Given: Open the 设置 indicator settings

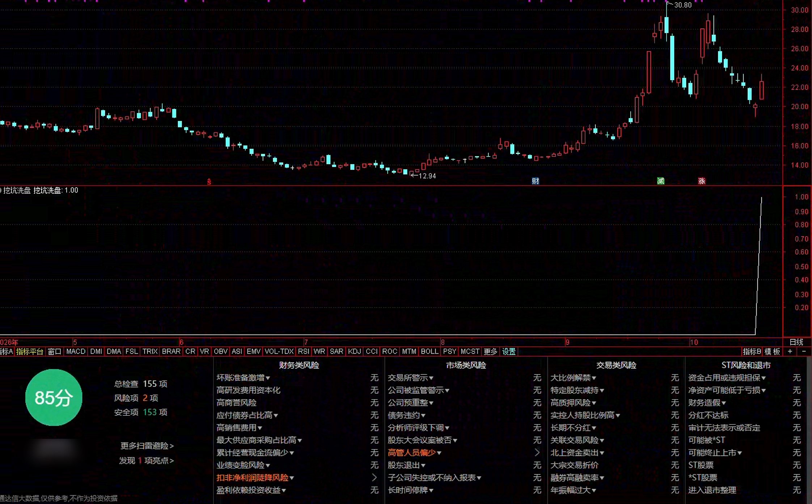Looking at the screenshot, I should pyautogui.click(x=509, y=351).
